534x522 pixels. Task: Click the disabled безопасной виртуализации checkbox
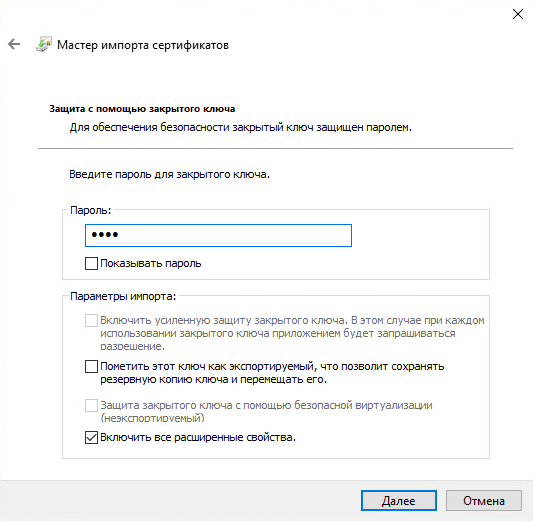tap(91, 406)
